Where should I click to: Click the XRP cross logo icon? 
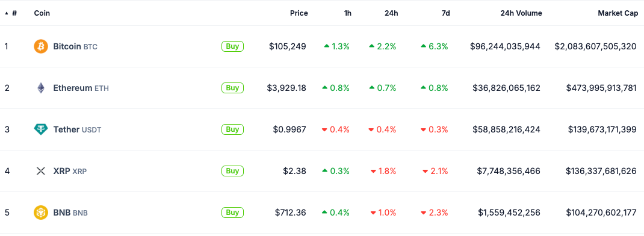(41, 171)
